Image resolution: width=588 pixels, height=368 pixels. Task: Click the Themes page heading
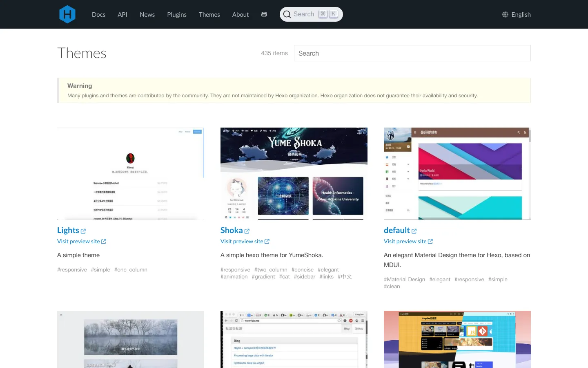[82, 53]
